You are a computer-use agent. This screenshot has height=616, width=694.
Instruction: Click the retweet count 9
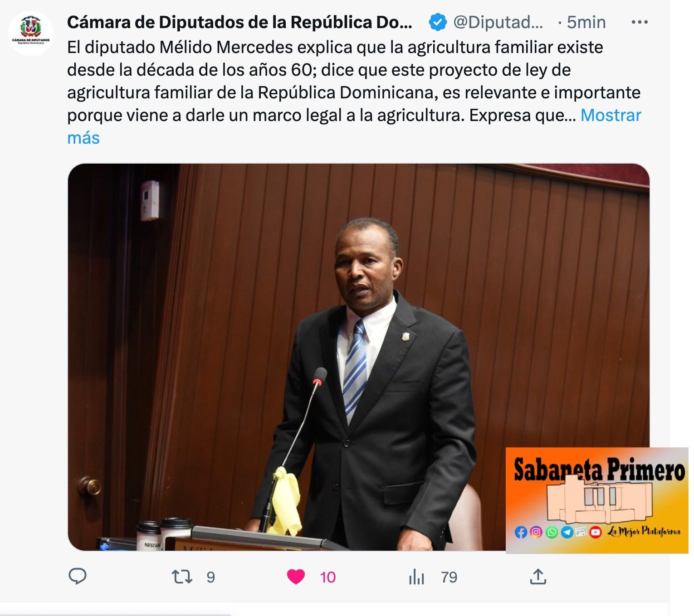coord(210,577)
